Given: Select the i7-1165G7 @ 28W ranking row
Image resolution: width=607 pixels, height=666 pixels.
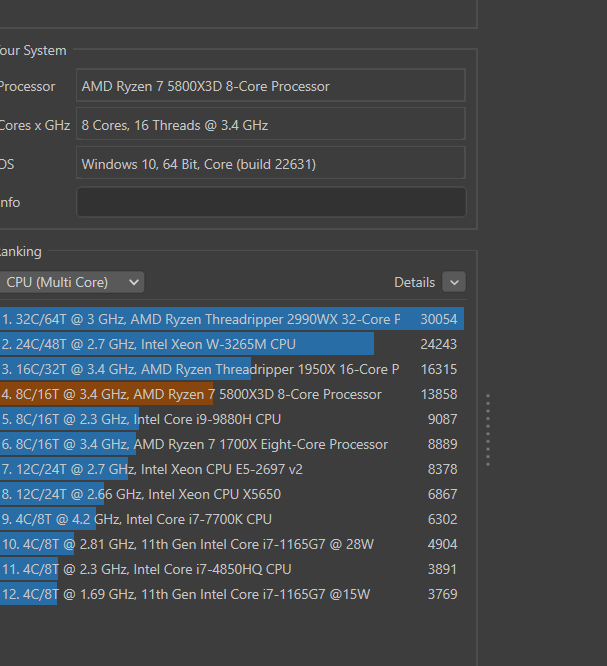Looking at the screenshot, I should tap(232, 545).
